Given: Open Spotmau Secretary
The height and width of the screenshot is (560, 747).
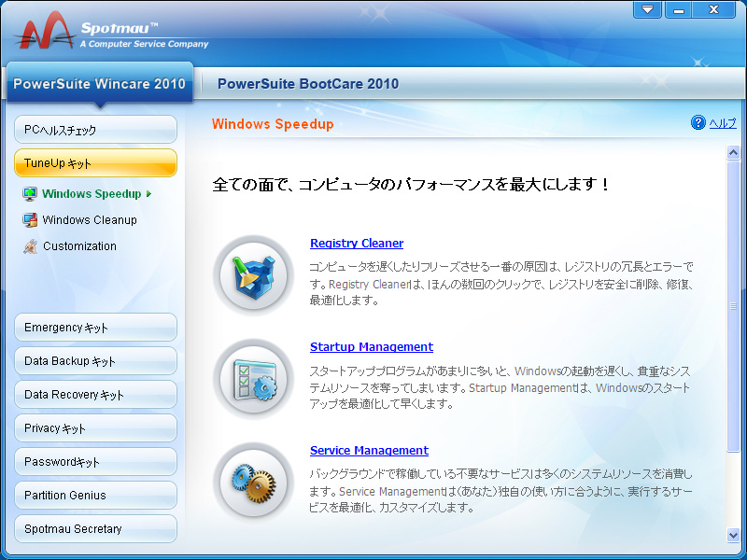Looking at the screenshot, I should pyautogui.click(x=96, y=528).
